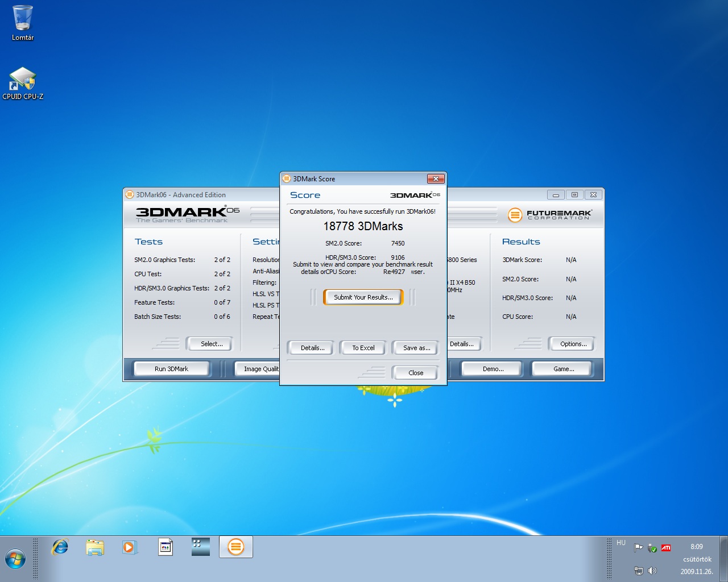Click the 18778 3DMarks score text

(x=363, y=226)
